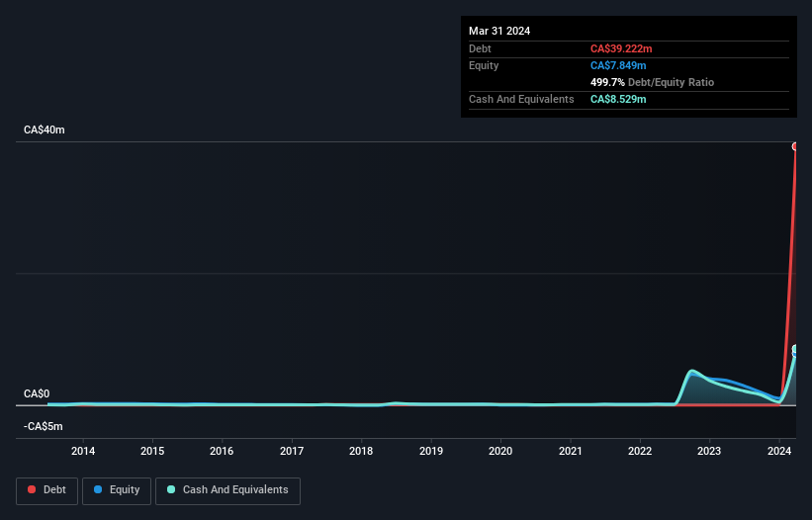Select the red Debt data point marker
The image size is (812, 520).
tap(795, 146)
